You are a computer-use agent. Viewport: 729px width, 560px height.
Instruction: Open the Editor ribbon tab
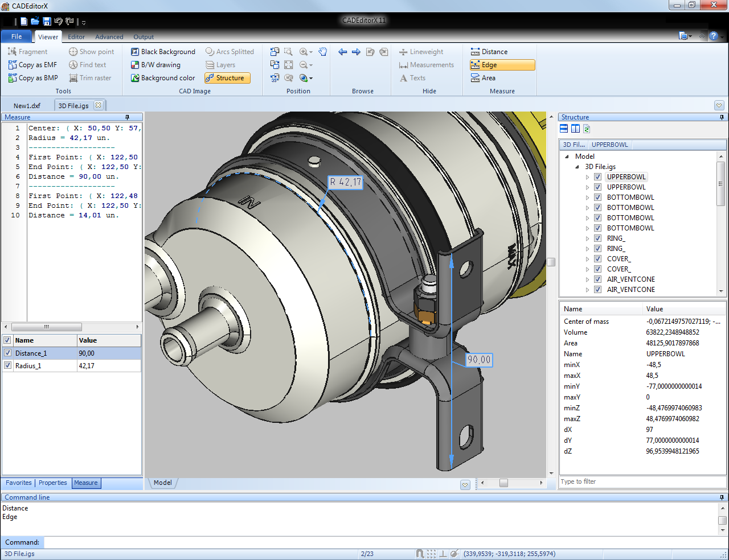[x=76, y=37]
